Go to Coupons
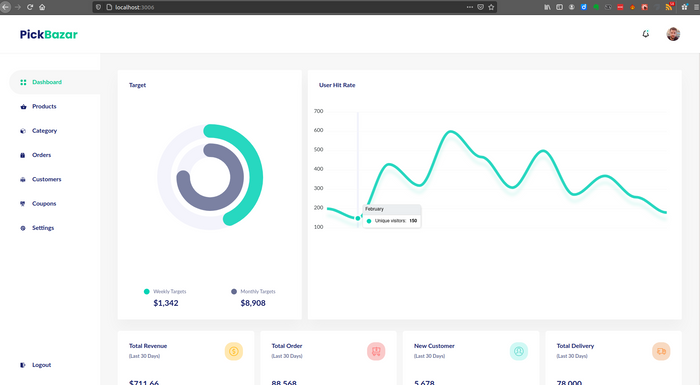 click(44, 204)
